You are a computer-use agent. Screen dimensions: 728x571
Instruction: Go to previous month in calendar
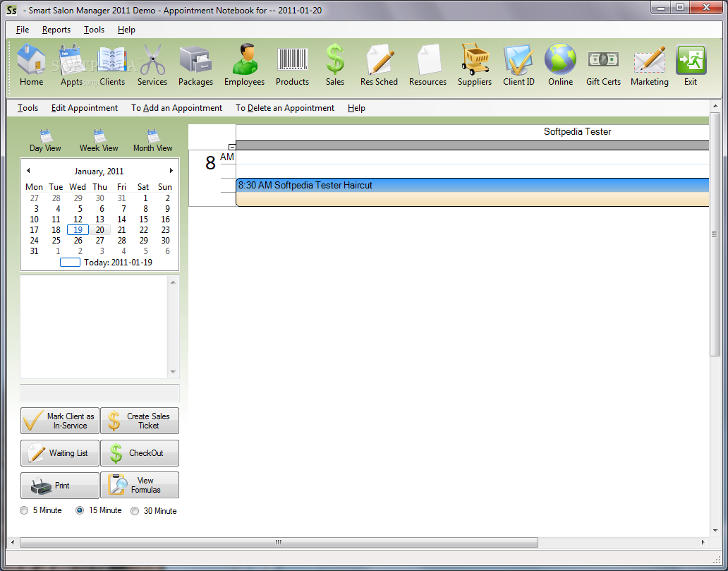[x=28, y=171]
